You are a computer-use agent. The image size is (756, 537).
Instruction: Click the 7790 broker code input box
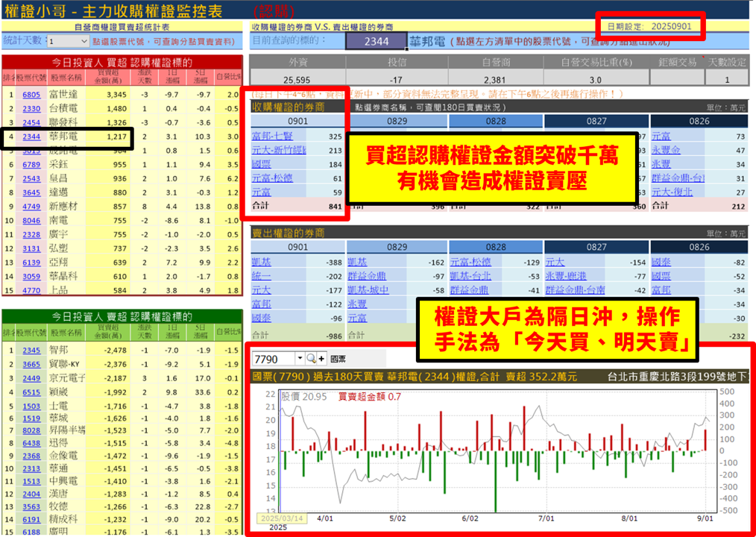pos(274,359)
